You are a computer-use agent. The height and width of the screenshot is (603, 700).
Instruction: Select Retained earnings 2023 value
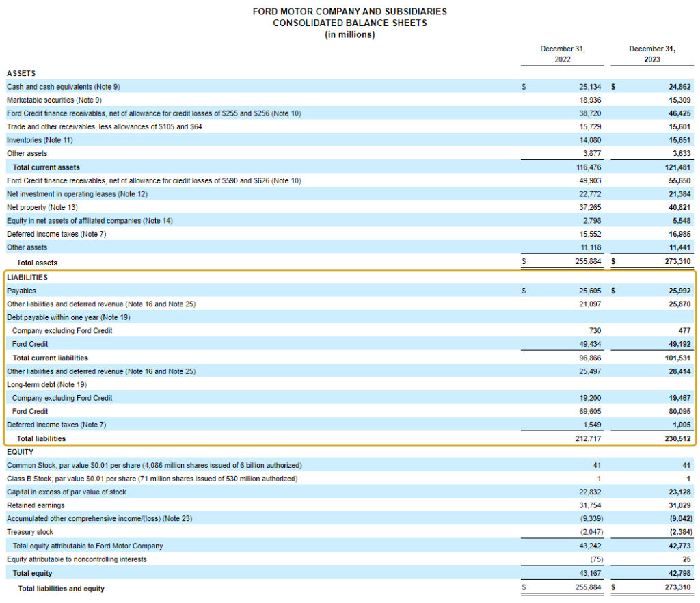[x=679, y=505]
